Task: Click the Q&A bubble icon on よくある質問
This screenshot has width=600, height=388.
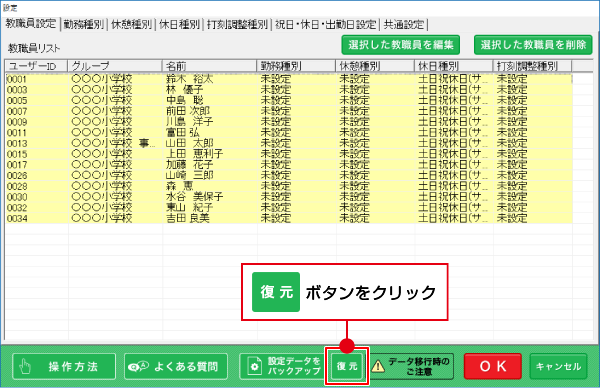Action: pyautogui.click(x=138, y=367)
